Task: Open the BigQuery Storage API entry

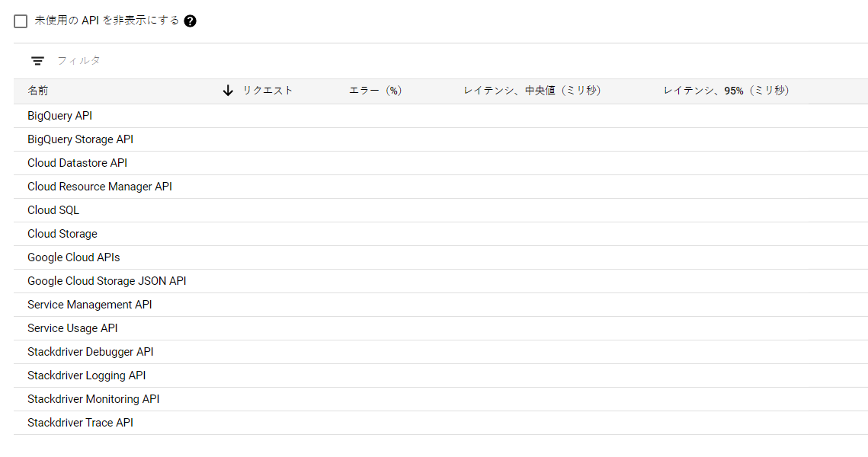Action: click(x=80, y=139)
